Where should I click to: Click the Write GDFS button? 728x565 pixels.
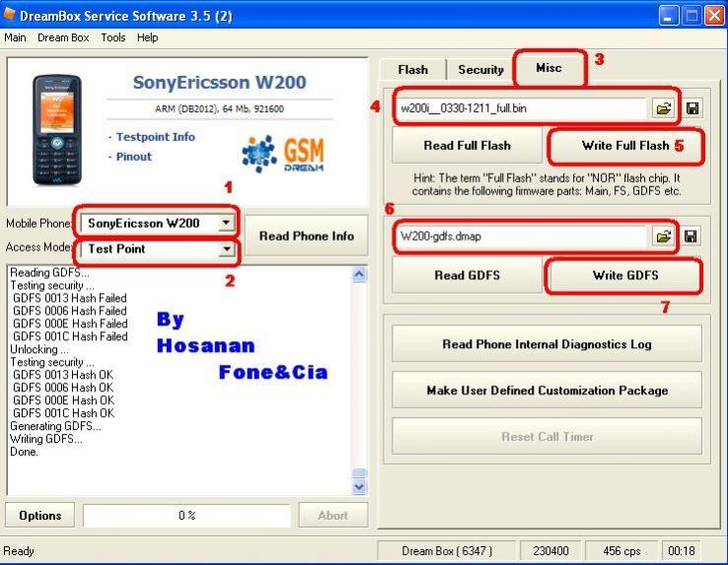625,275
